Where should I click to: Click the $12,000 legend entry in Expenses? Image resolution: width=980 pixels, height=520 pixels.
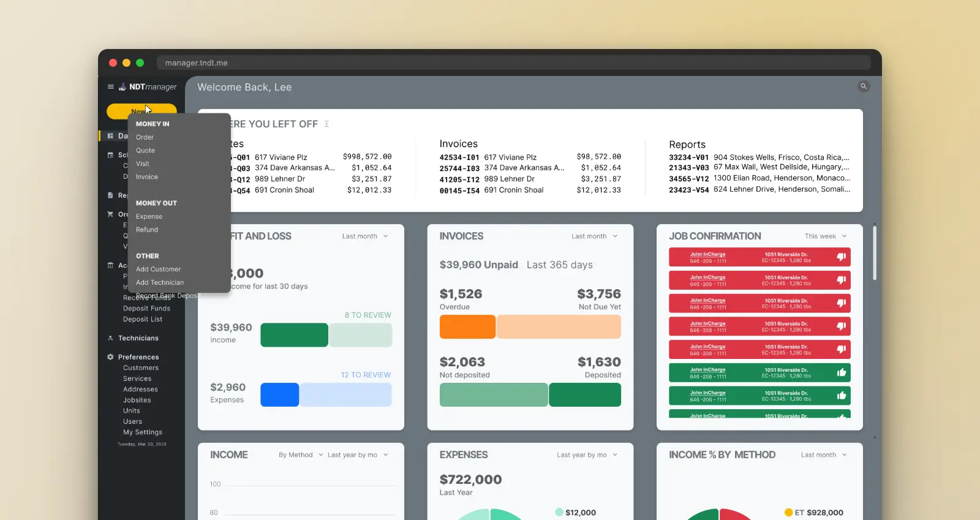coord(576,513)
